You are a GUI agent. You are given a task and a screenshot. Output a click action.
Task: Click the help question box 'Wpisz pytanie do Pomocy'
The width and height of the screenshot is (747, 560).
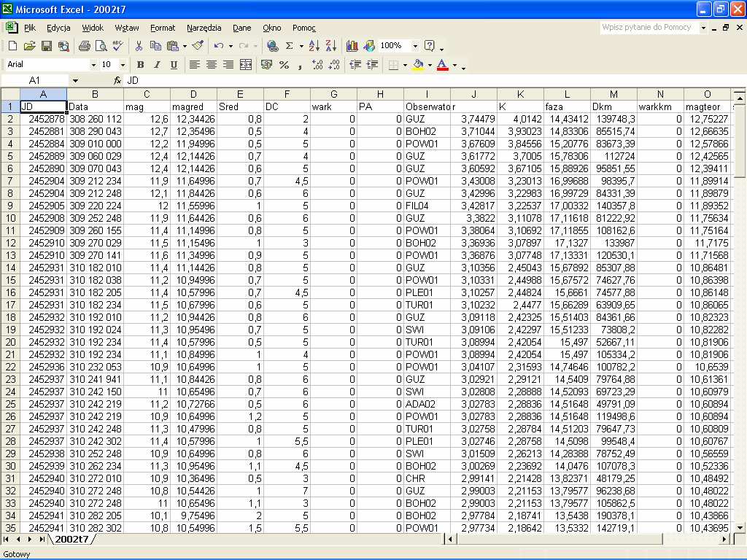[x=649, y=27]
